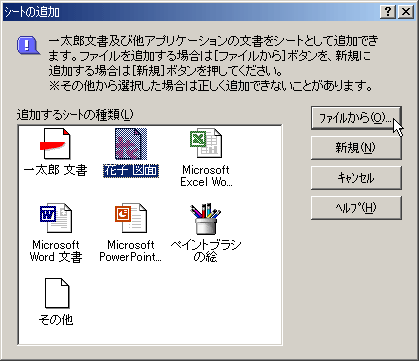Viewport: 419px width, 361px height.
Task: Select the Microsoft PowerPoint sheet icon
Action: 131,218
